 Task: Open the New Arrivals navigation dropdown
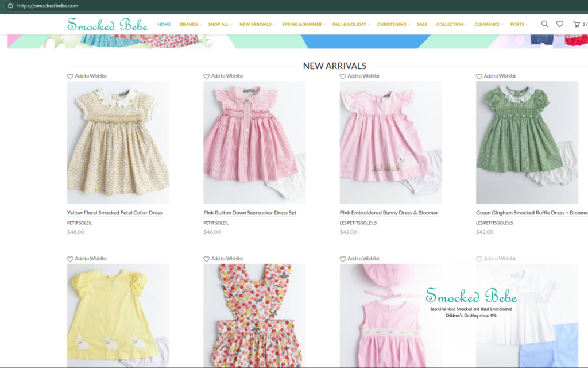tap(257, 24)
